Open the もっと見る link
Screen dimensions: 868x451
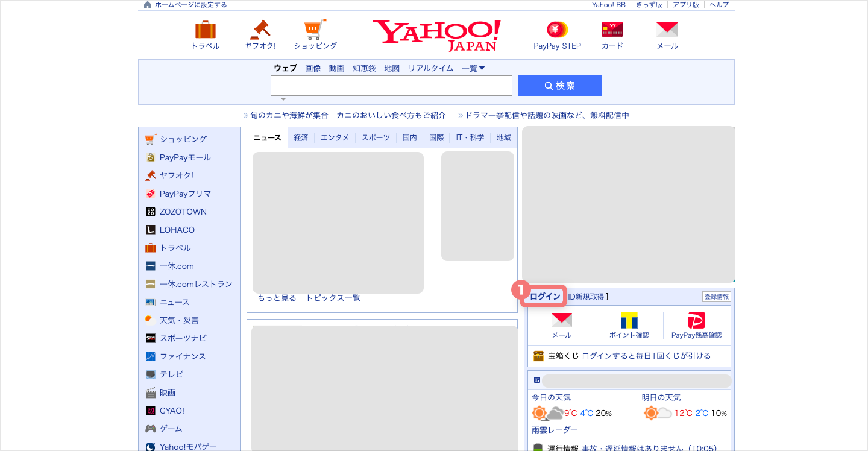pyautogui.click(x=277, y=298)
